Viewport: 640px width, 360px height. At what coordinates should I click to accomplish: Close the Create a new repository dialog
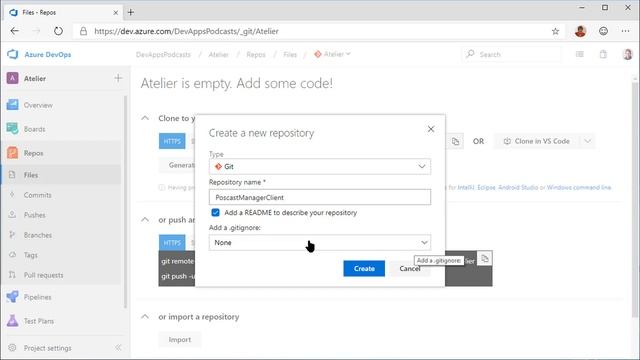point(431,129)
